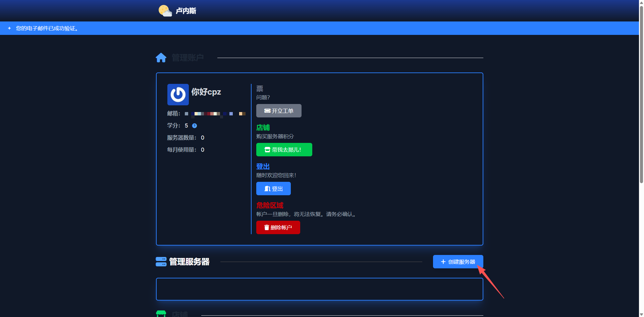Screen dimensions: 644x317
Task: Click the 管理服务器 section heading
Action: [x=189, y=262]
